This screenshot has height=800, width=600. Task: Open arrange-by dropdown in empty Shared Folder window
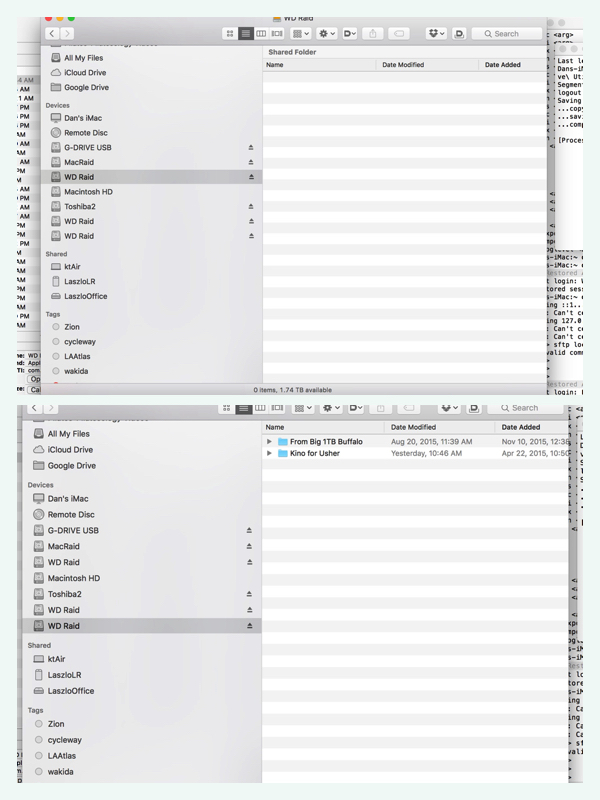[x=300, y=34]
